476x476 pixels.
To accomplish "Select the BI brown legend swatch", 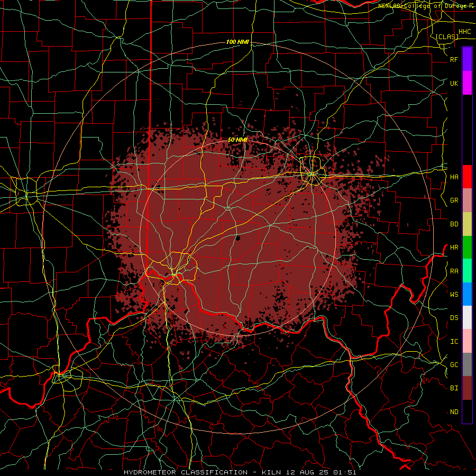I will (x=467, y=388).
